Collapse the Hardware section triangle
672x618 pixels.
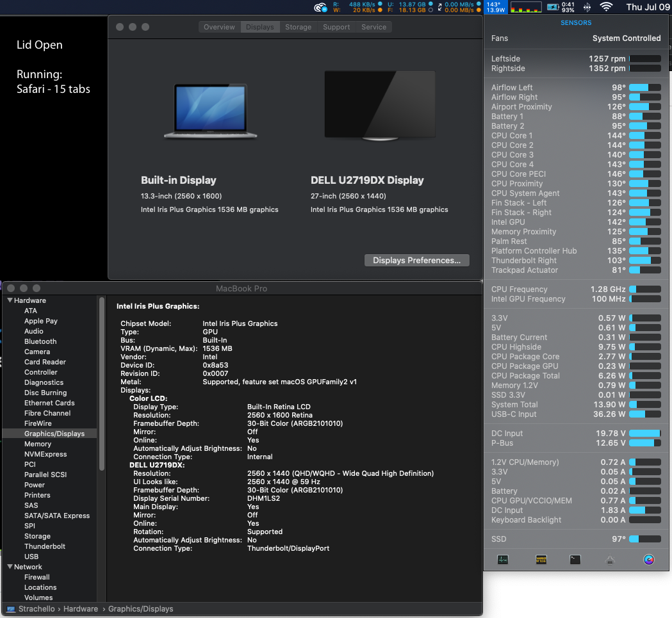[x=10, y=300]
